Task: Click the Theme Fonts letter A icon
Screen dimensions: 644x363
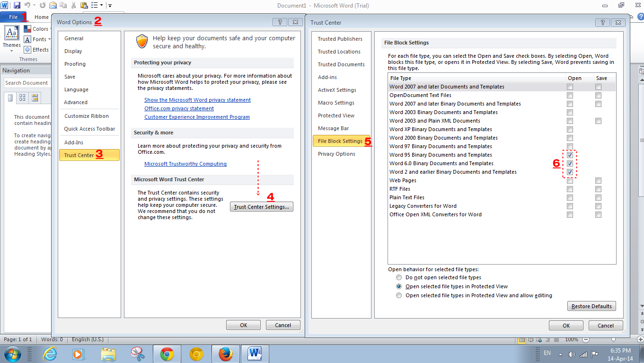Action: tap(27, 39)
